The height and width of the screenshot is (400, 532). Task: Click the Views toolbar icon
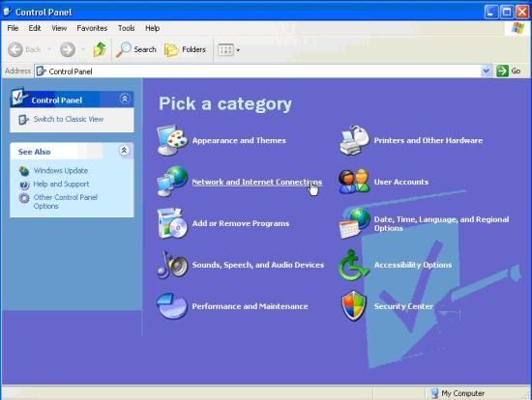225,50
